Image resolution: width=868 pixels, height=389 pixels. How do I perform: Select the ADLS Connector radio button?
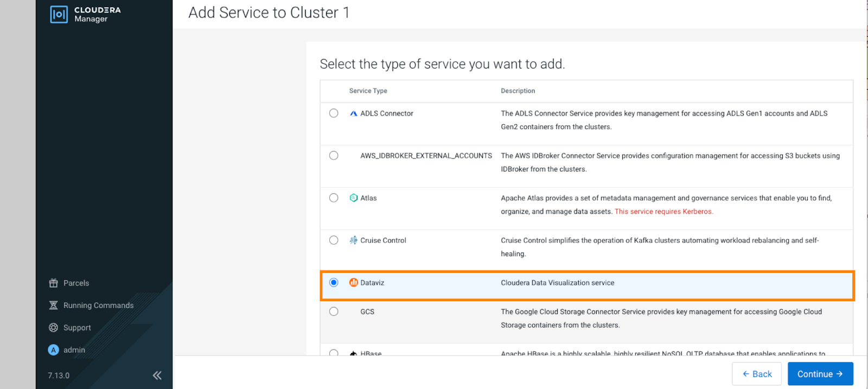334,113
